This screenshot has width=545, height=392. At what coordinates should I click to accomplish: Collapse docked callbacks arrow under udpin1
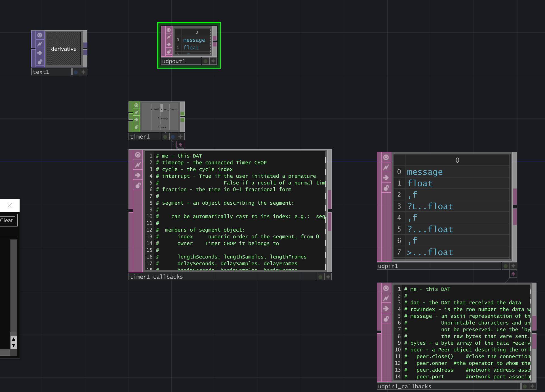pos(513,274)
